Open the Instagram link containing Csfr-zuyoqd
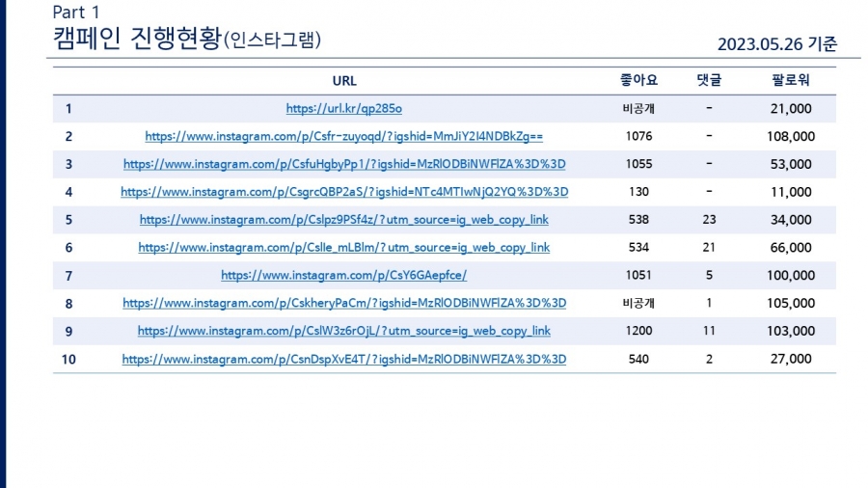The image size is (868, 488). coord(343,137)
